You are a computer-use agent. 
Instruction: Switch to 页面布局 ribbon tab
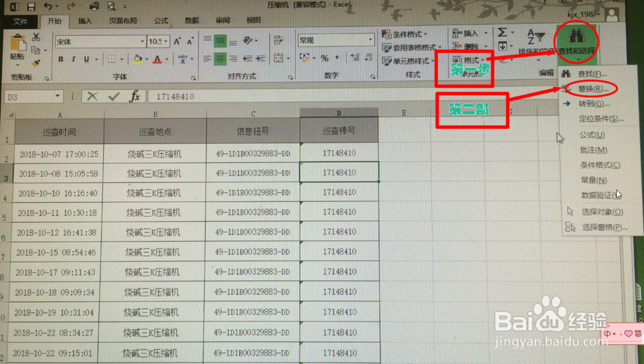123,21
